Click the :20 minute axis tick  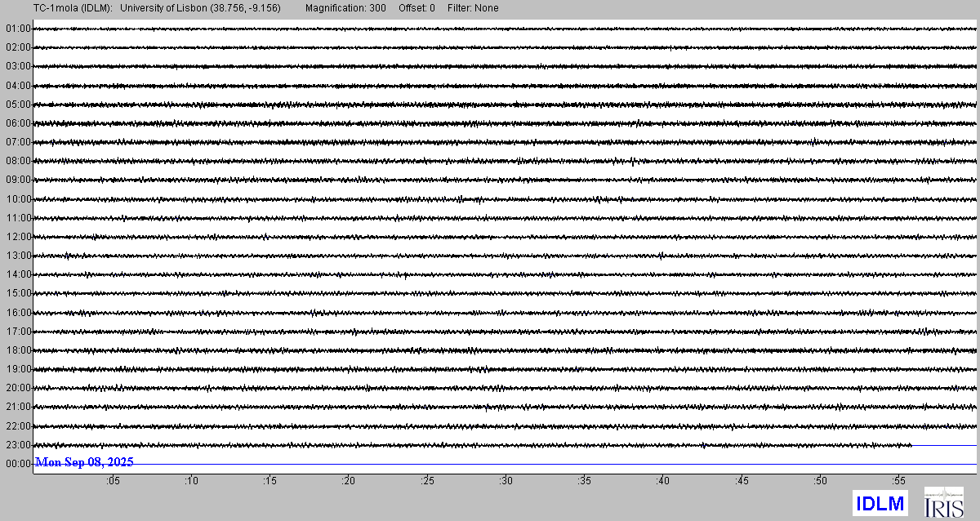click(x=348, y=482)
